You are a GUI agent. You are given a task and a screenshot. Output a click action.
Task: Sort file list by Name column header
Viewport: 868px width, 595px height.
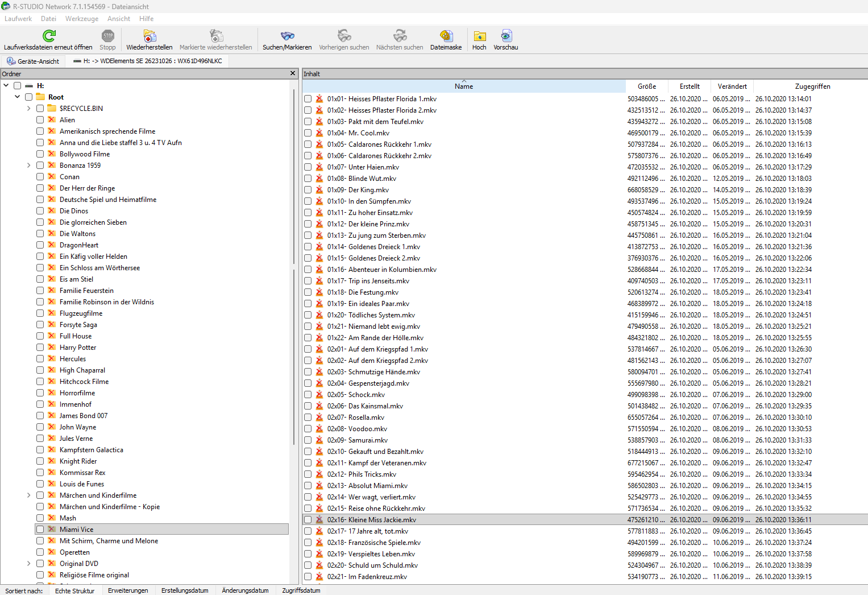click(x=464, y=86)
